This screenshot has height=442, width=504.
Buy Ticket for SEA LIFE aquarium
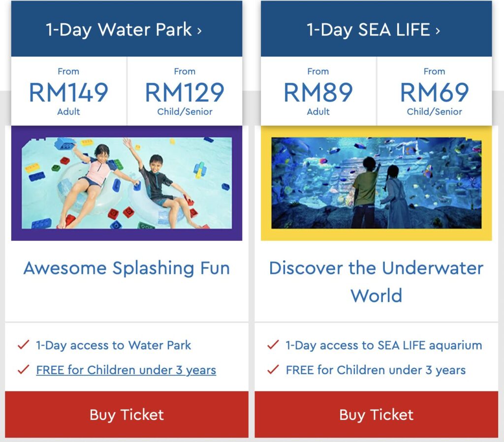[377, 414]
